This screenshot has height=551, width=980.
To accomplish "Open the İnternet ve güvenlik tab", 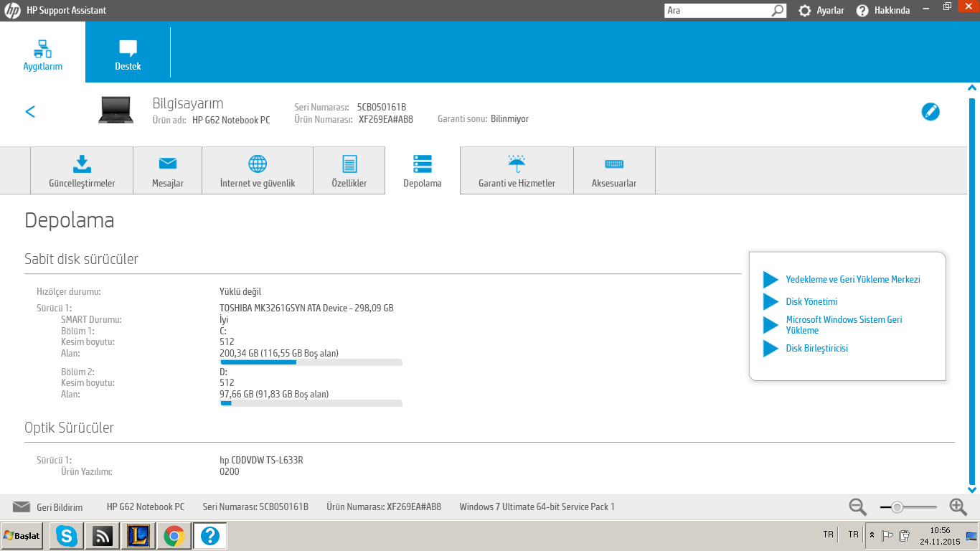I will coord(258,171).
